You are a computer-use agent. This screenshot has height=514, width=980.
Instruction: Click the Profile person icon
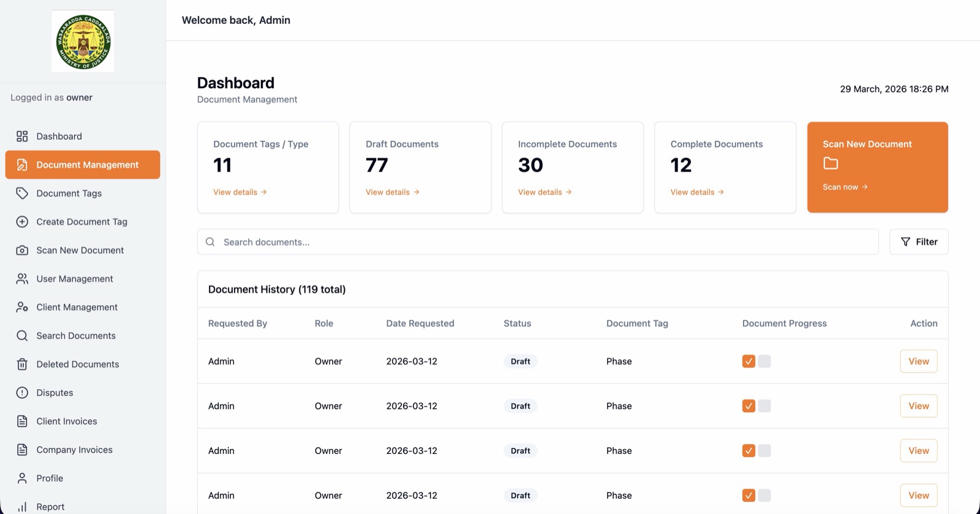[22, 478]
